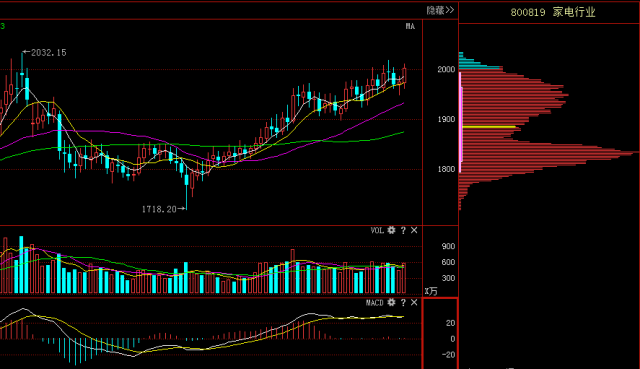Click the 600 volume axis value
Viewport: 640px width, 369px height.
(x=448, y=262)
